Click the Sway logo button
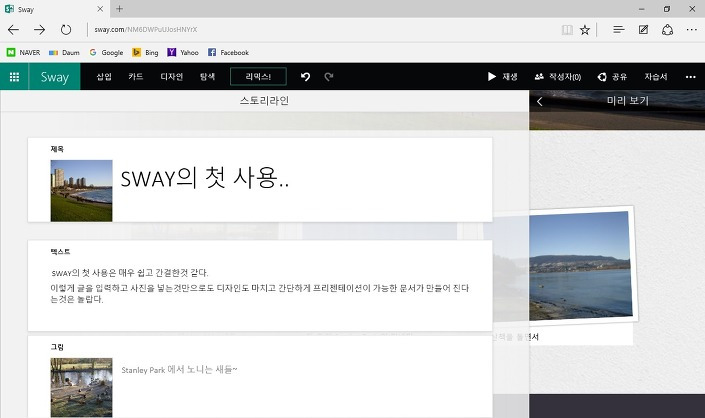The image size is (705, 418). [55, 77]
